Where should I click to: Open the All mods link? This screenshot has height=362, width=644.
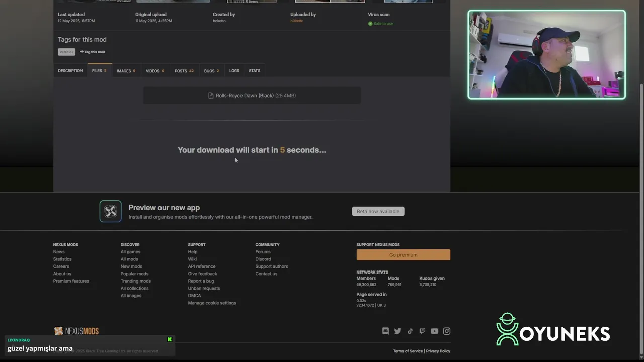pos(129,259)
